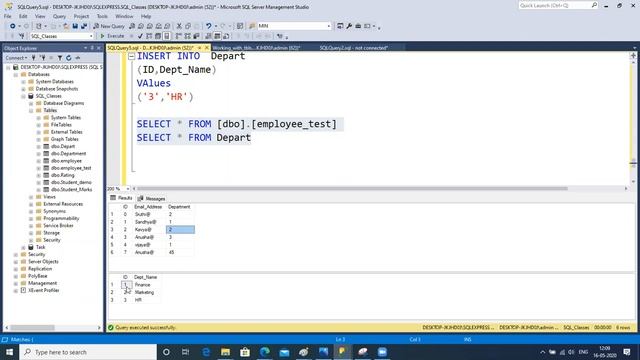Open the Connect dropdown in Object Explorer

tap(16, 58)
